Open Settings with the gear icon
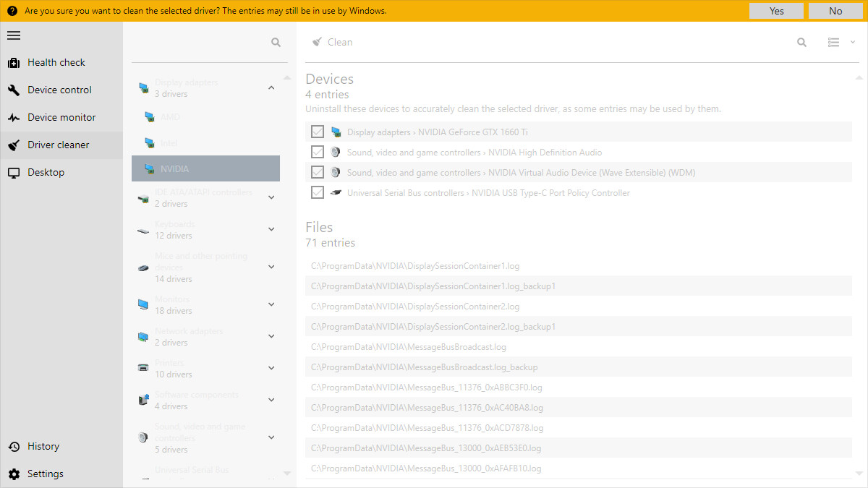Image resolution: width=868 pixels, height=488 pixels. [45, 474]
